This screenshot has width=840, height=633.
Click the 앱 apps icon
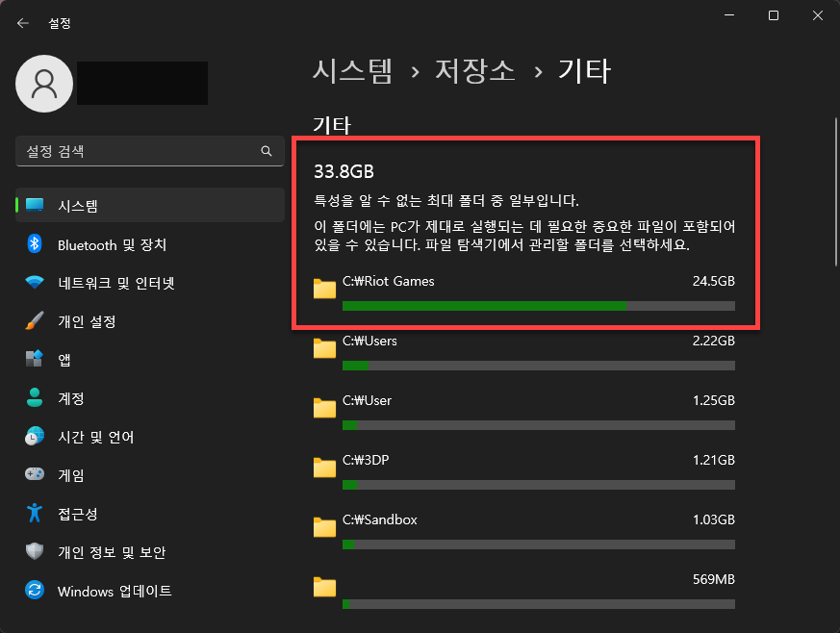[35, 358]
